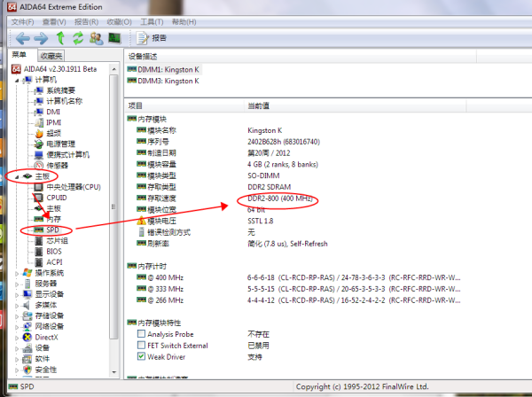Open the monitor diagnostics toolbar icon

(114, 38)
